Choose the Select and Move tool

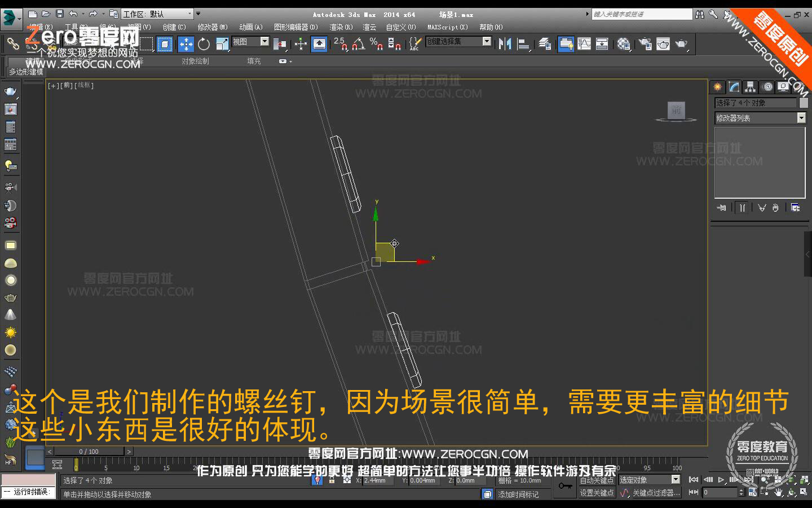pyautogui.click(x=186, y=44)
